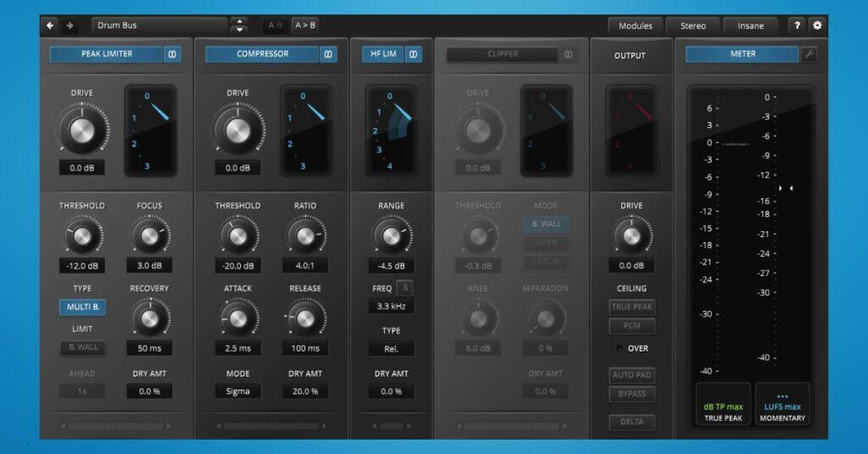868x454 pixels.
Task: Click Output red gain reduction meter
Action: [x=632, y=131]
